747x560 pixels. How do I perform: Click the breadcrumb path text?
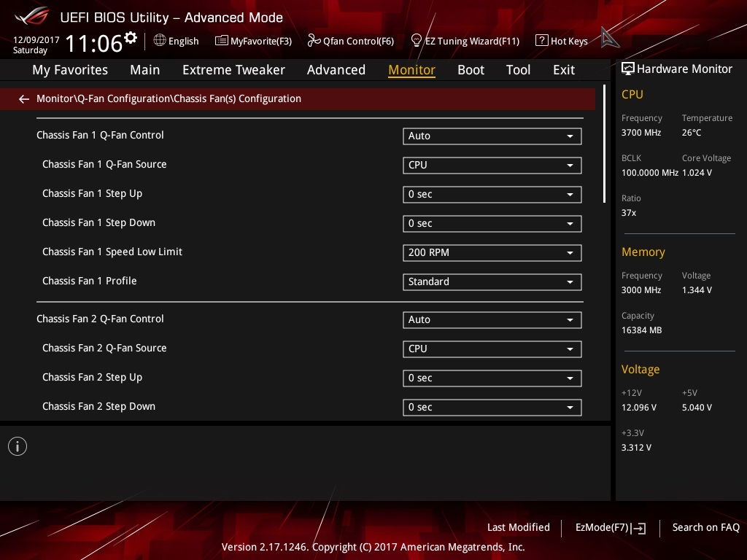point(169,98)
